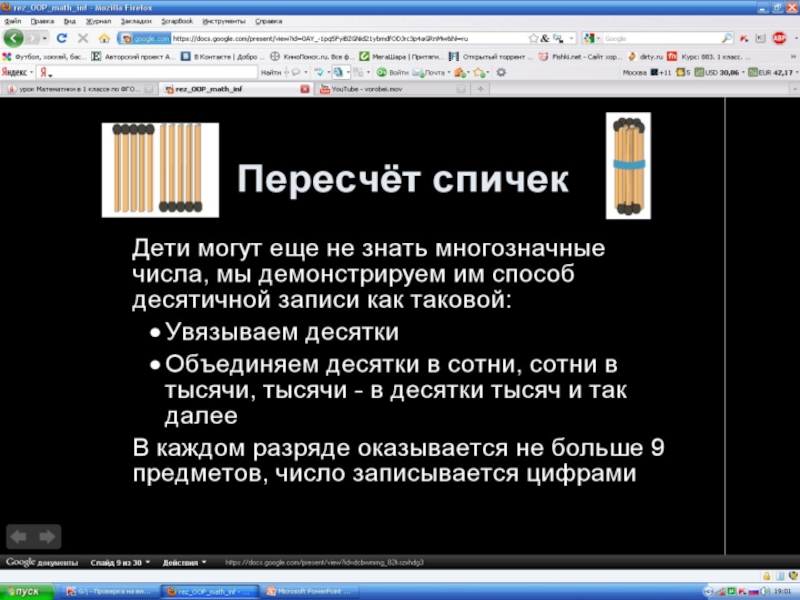Open the Вид menu
Viewport: 800px width, 600px height.
pos(69,21)
